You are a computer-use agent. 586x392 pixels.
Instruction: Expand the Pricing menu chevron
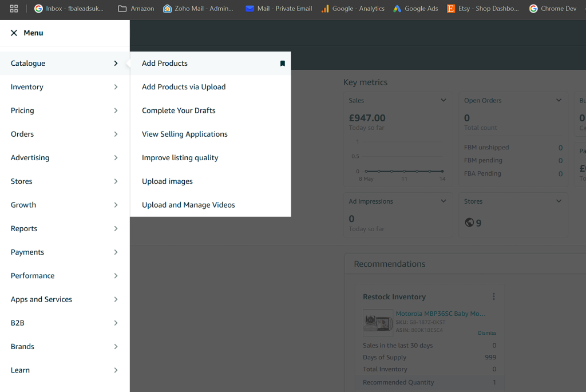point(116,110)
